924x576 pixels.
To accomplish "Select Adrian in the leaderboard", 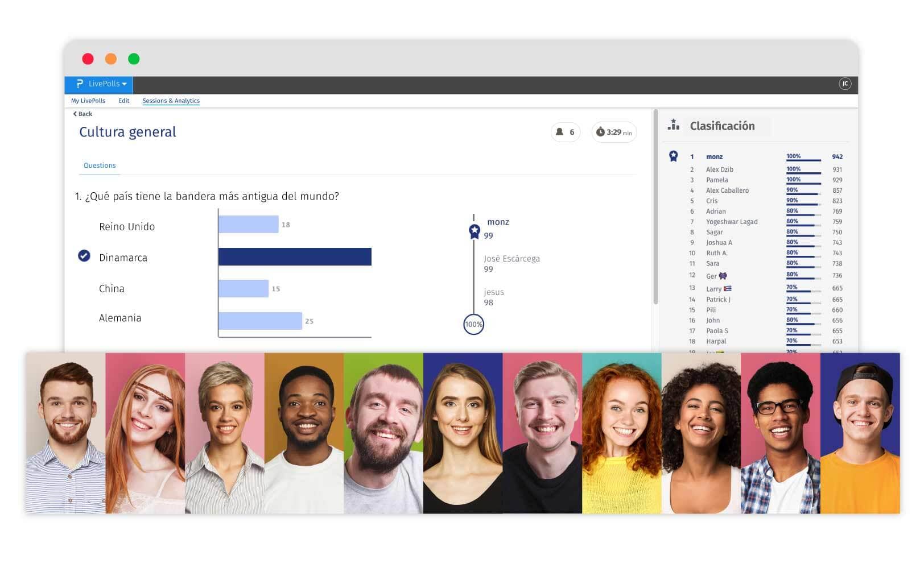I will click(716, 212).
